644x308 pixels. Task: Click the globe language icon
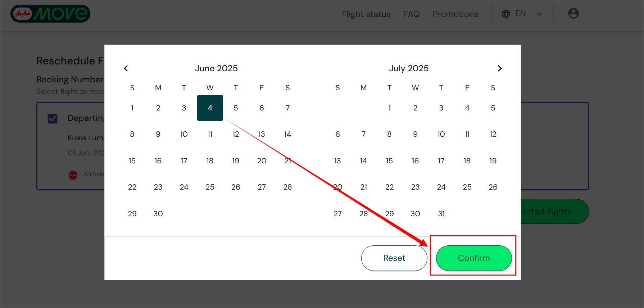tap(506, 14)
